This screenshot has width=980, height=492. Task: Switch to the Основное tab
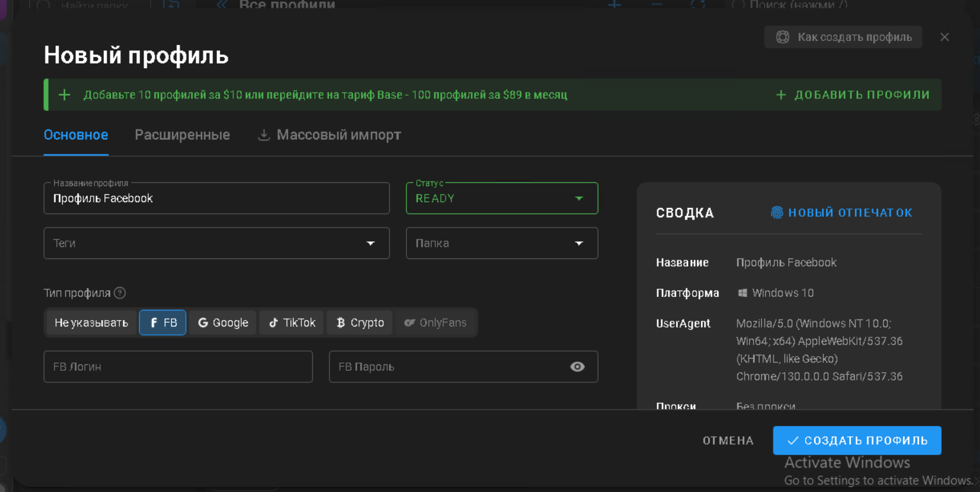(x=76, y=135)
